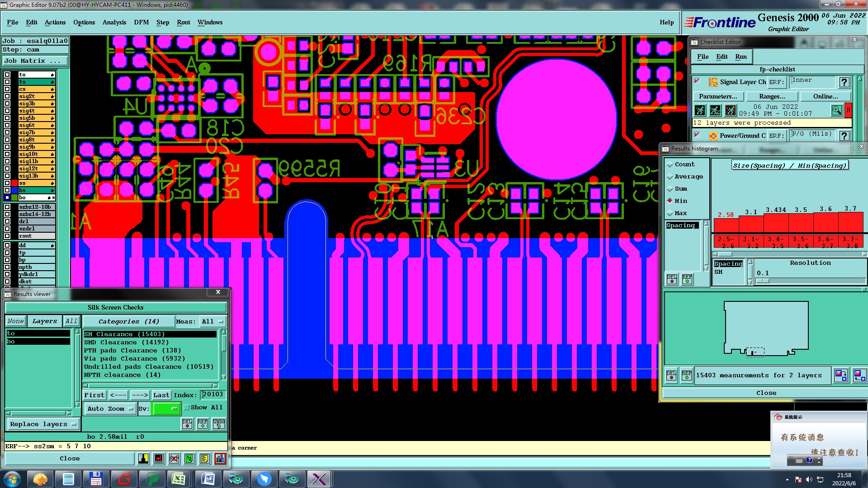Click the DEL icon in Results viewer
The height and width of the screenshot is (488, 868).
coord(187,424)
